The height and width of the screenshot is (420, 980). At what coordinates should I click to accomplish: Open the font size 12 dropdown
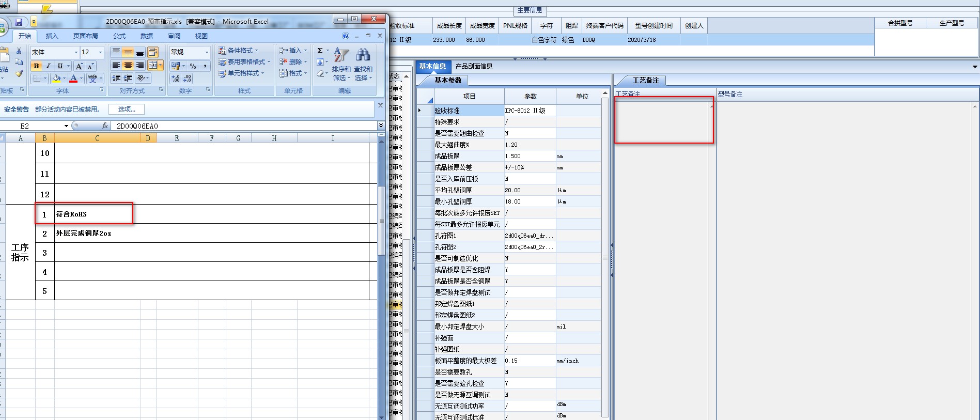point(100,52)
